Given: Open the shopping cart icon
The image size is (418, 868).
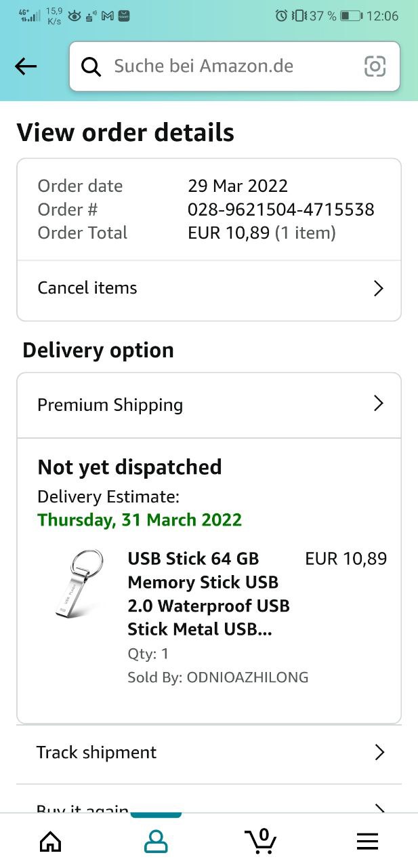Looking at the screenshot, I should tap(261, 841).
